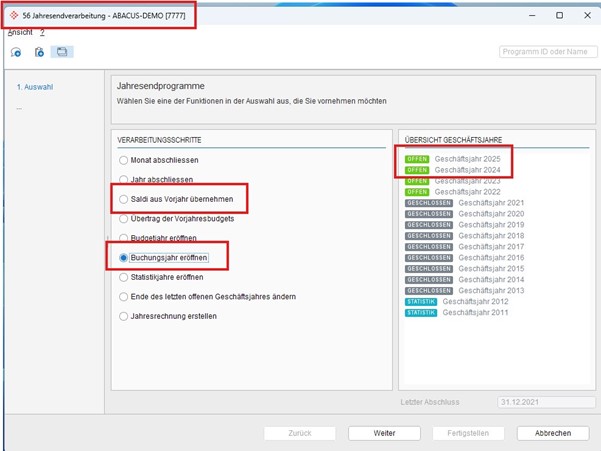The height and width of the screenshot is (451, 601).
Task: Click the clipboard with plus toolbar icon
Action: [x=39, y=52]
